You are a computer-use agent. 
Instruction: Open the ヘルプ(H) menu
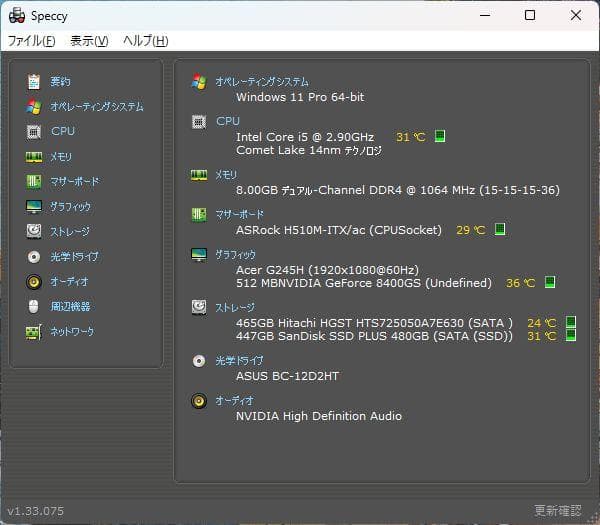point(145,41)
